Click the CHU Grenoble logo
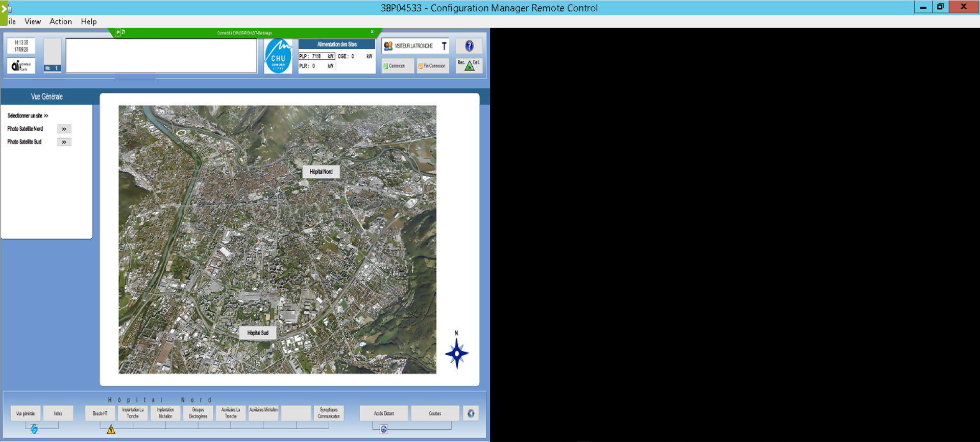 point(278,56)
